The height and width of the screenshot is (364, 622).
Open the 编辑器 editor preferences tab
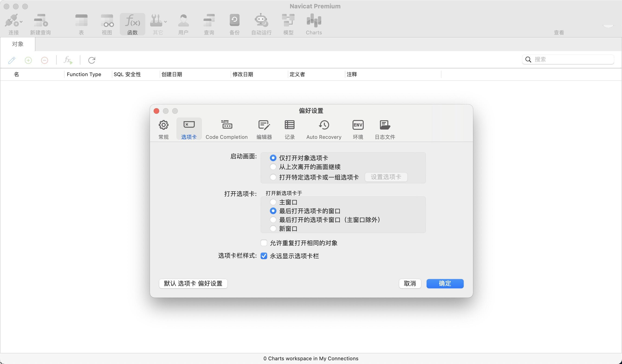click(264, 130)
